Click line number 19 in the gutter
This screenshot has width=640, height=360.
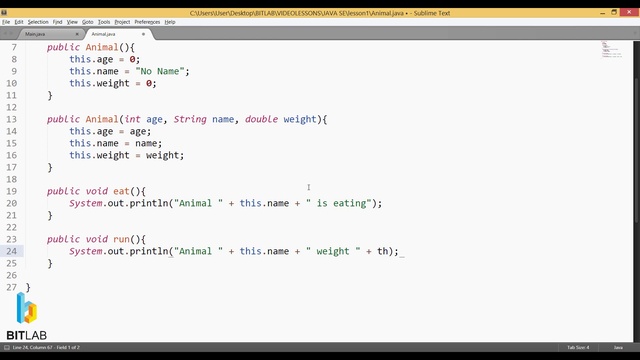(11, 191)
